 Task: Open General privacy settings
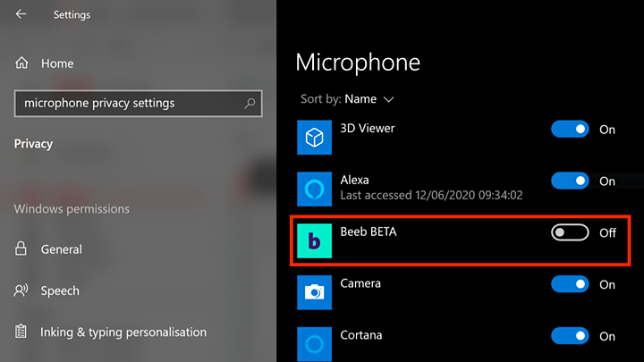pyautogui.click(x=61, y=249)
